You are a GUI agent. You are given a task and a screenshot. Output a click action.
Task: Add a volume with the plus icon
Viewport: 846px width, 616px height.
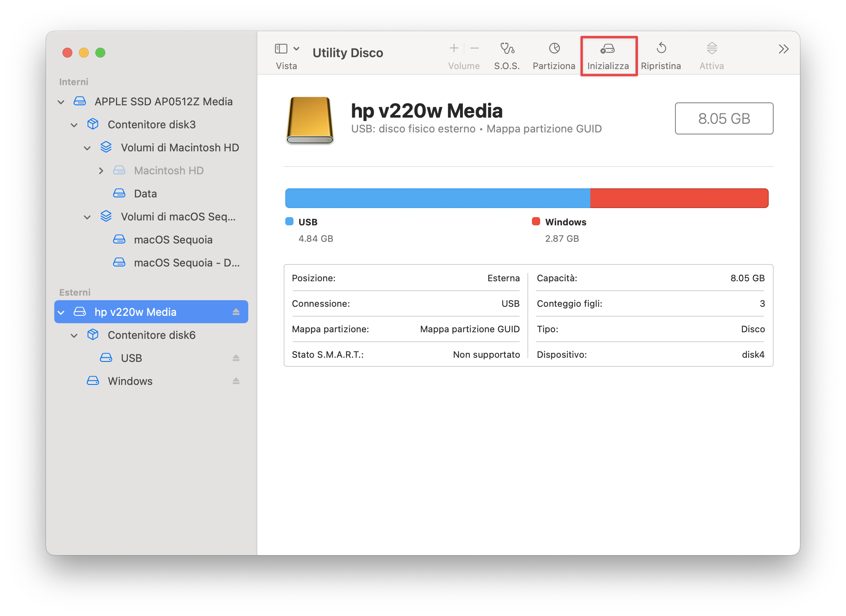[x=454, y=49]
